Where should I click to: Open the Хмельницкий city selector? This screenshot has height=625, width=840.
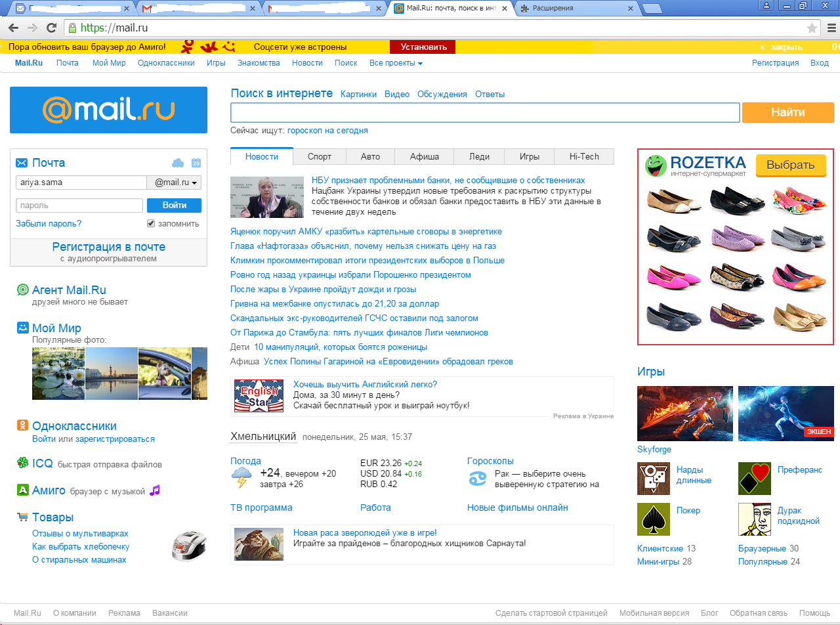263,437
